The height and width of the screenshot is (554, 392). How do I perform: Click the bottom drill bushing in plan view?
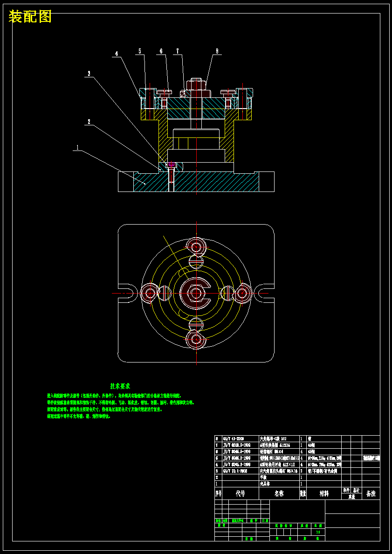195,340
